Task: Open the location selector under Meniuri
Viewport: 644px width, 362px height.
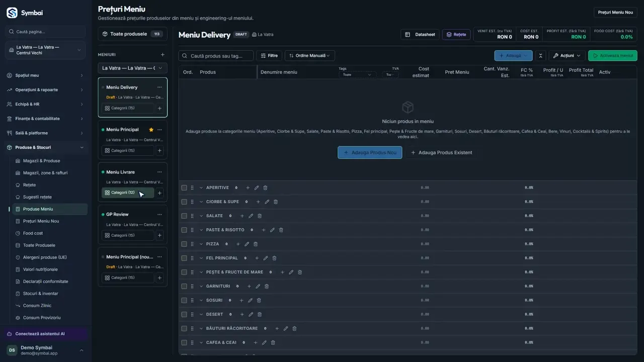Action: pos(133,68)
